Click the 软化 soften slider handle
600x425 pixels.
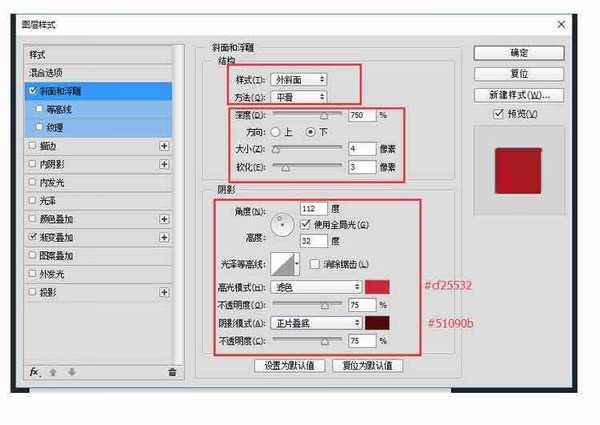[285, 168]
